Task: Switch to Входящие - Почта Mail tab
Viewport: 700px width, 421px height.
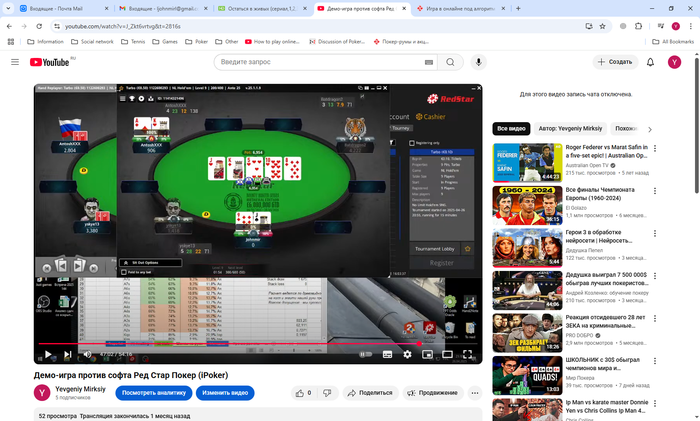Action: click(x=63, y=8)
